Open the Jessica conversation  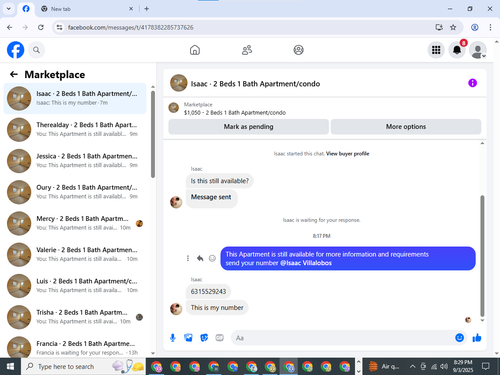click(x=75, y=161)
